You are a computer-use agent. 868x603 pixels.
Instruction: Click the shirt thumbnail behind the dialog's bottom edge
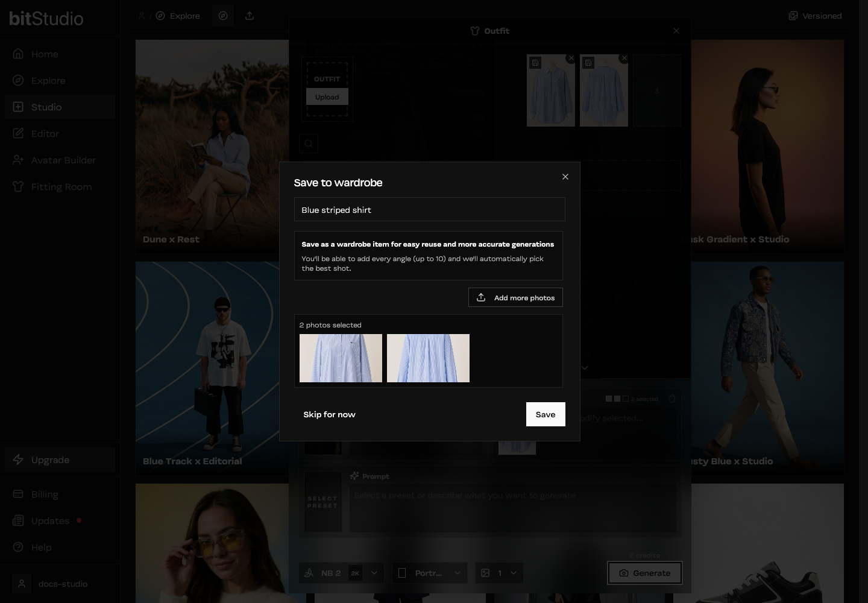517,447
